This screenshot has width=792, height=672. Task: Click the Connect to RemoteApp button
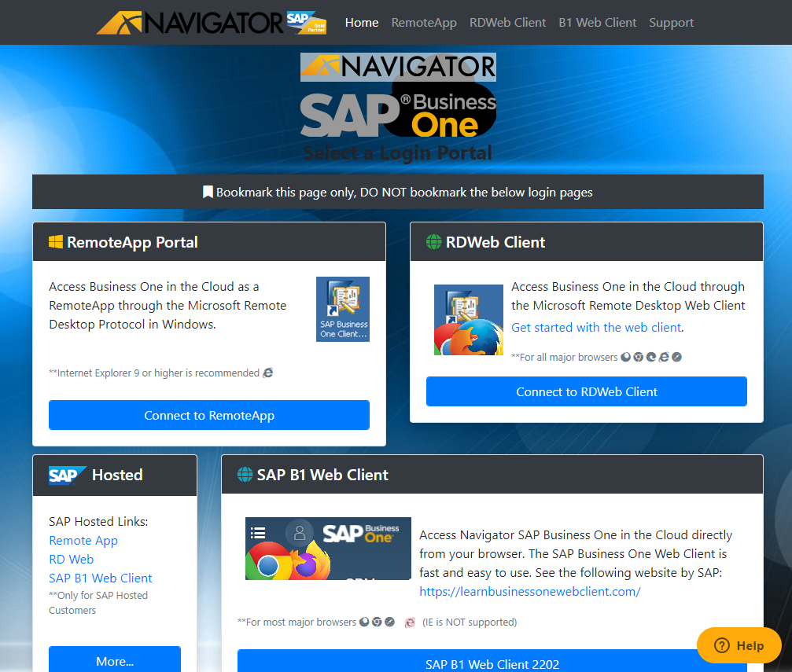(x=209, y=415)
